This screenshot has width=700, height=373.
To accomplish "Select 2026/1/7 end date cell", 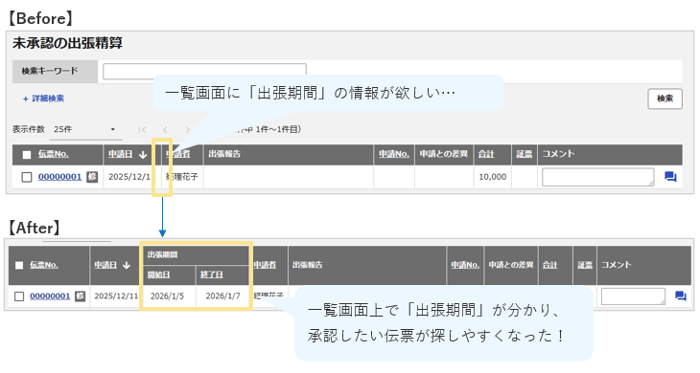I will coord(223,296).
